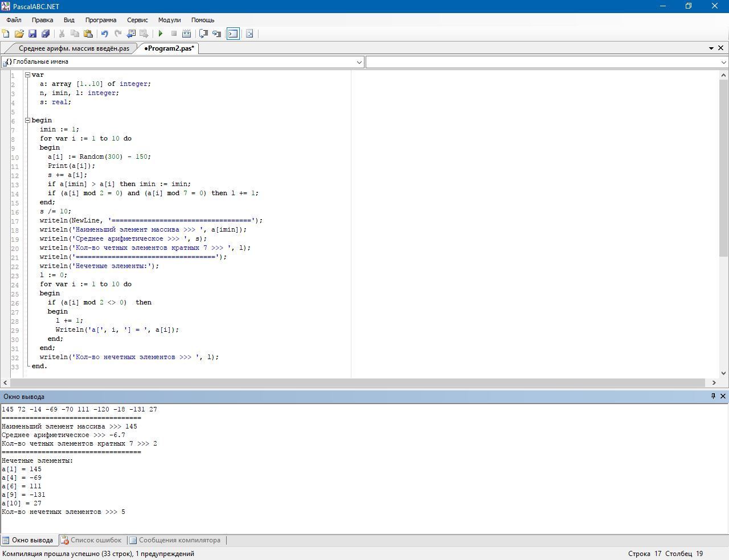The height and width of the screenshot is (560, 729).
Task: Step over with the debug icon
Action: (203, 34)
